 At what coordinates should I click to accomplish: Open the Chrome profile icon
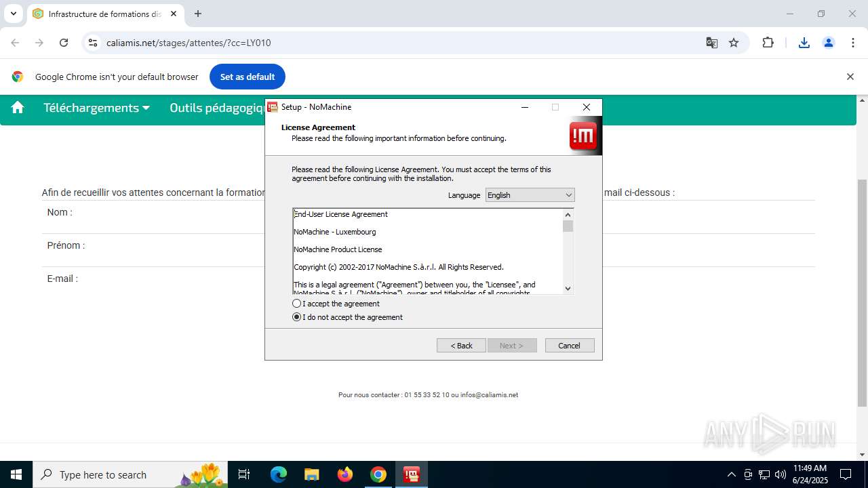point(829,43)
